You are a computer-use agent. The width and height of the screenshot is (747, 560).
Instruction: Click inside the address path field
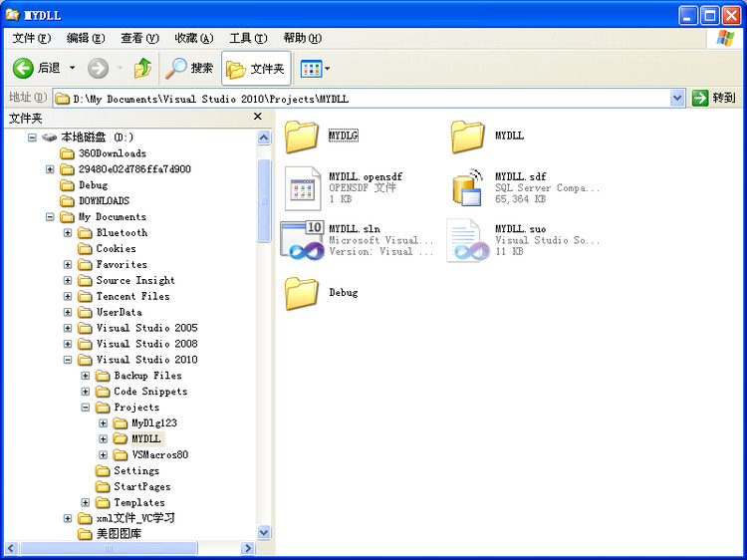pyautogui.click(x=361, y=99)
